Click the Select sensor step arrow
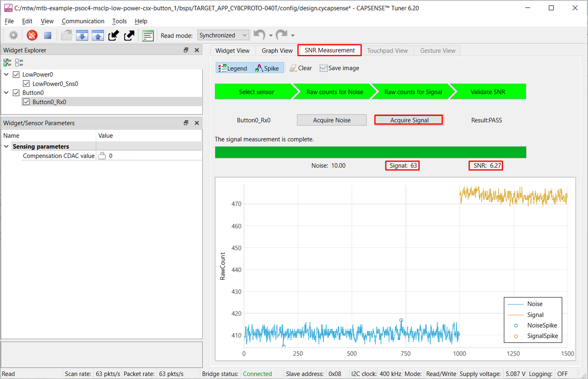The image size is (588, 379). click(x=256, y=92)
